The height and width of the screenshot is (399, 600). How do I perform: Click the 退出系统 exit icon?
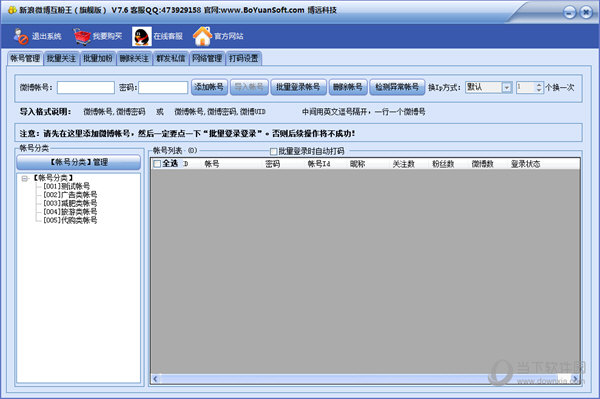(x=21, y=36)
